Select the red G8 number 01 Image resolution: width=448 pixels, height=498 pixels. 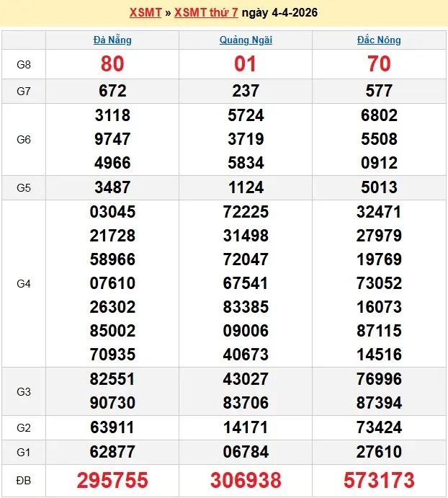click(246, 64)
